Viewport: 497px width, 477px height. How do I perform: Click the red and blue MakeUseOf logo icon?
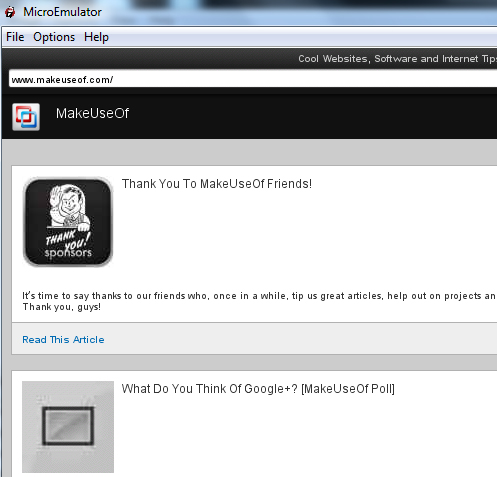pyautogui.click(x=26, y=117)
